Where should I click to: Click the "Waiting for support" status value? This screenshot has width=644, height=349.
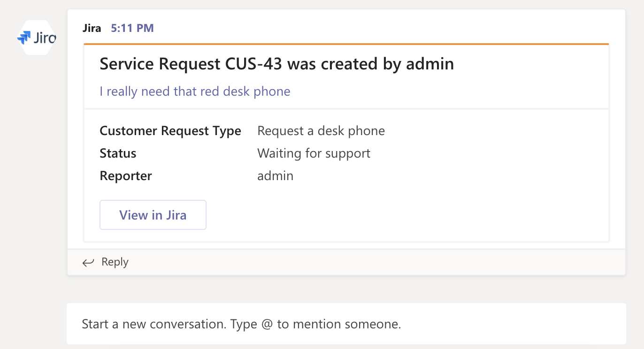click(314, 153)
